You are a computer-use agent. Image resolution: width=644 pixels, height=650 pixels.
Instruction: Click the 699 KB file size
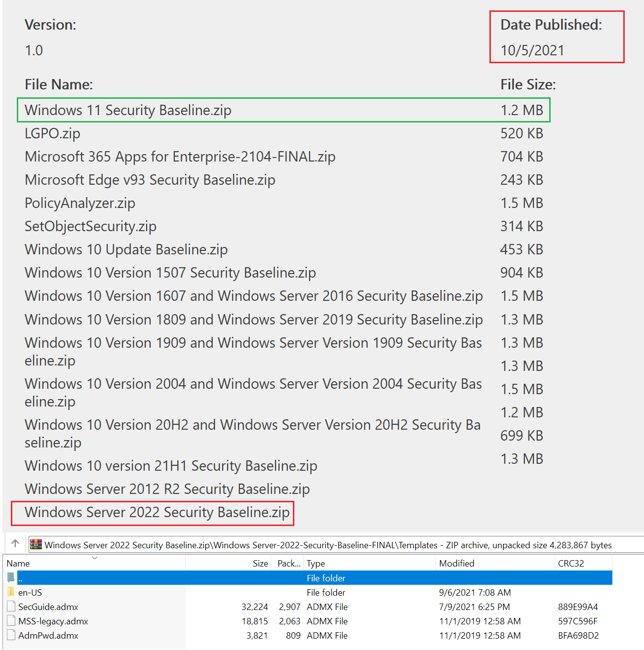pyautogui.click(x=522, y=436)
